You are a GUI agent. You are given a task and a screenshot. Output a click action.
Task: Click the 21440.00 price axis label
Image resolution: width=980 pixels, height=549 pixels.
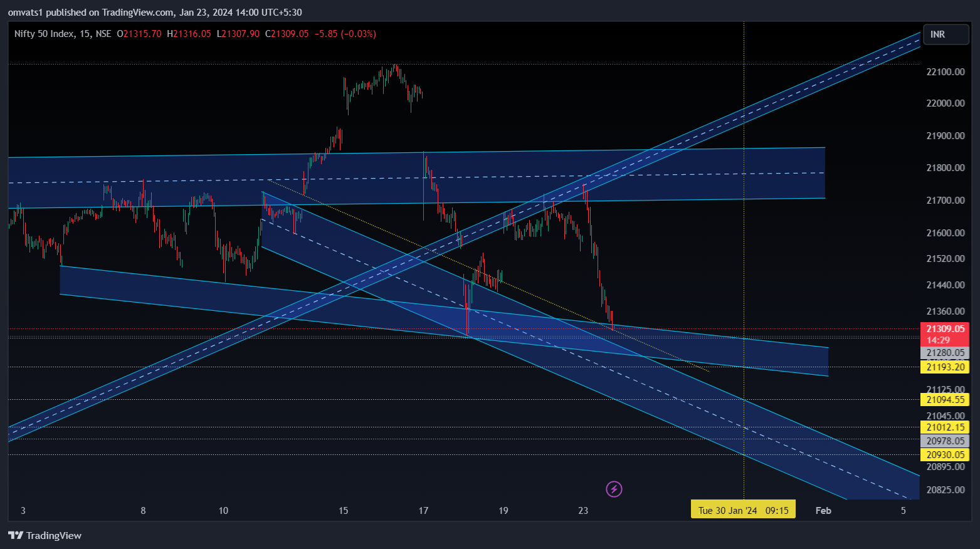945,285
